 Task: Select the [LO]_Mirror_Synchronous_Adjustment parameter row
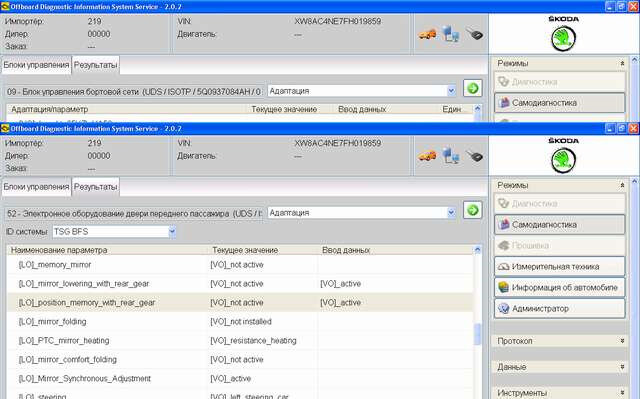pyautogui.click(x=240, y=379)
